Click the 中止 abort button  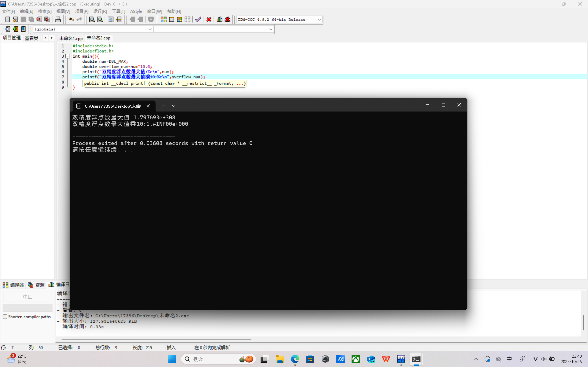coord(27,297)
